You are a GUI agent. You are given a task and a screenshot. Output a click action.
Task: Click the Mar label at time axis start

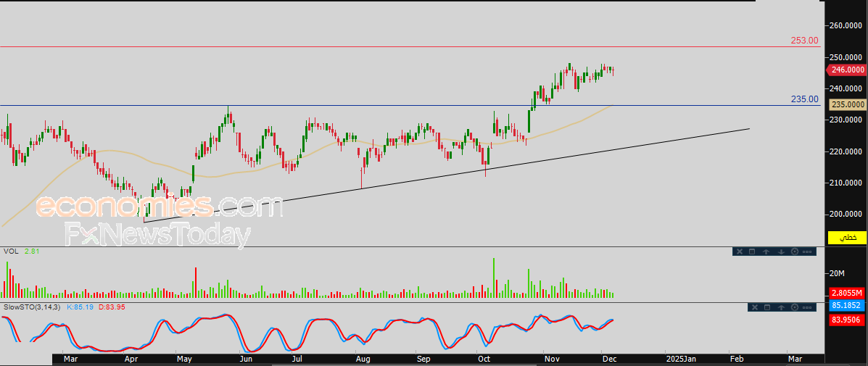70,359
